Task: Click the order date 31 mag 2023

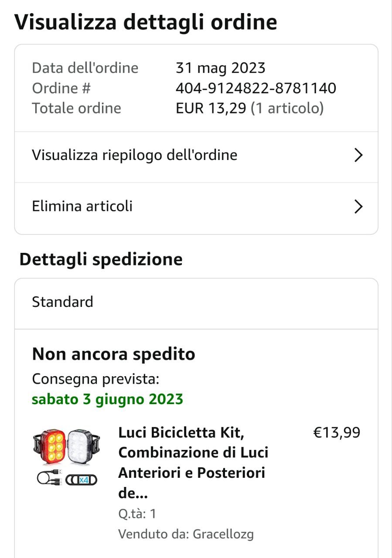Action: [x=220, y=68]
